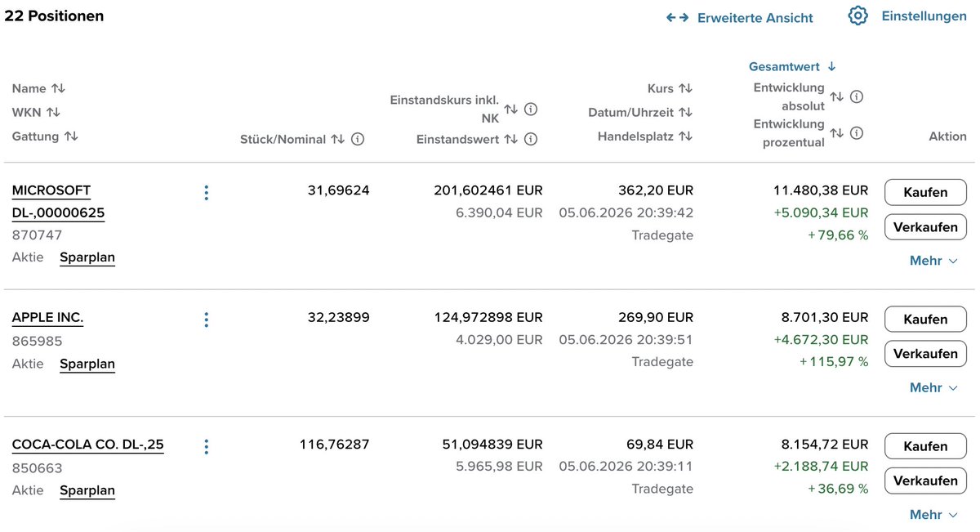Screen dimensions: 980x532
Task: Click the Erweiterte Ansicht arrows icon
Action: pos(677,17)
